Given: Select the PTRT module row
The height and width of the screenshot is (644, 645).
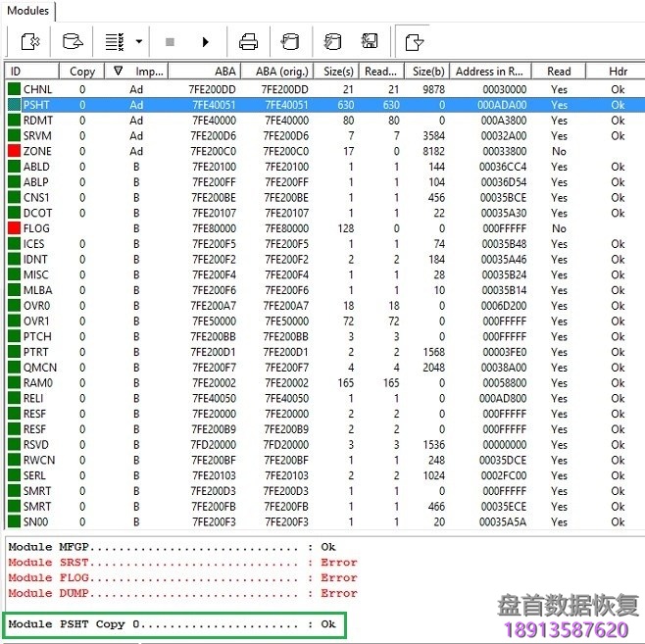Looking at the screenshot, I should pyautogui.click(x=325, y=352).
